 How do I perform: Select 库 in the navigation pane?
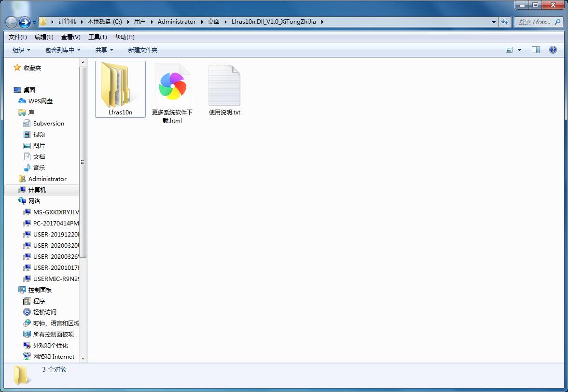(31, 112)
